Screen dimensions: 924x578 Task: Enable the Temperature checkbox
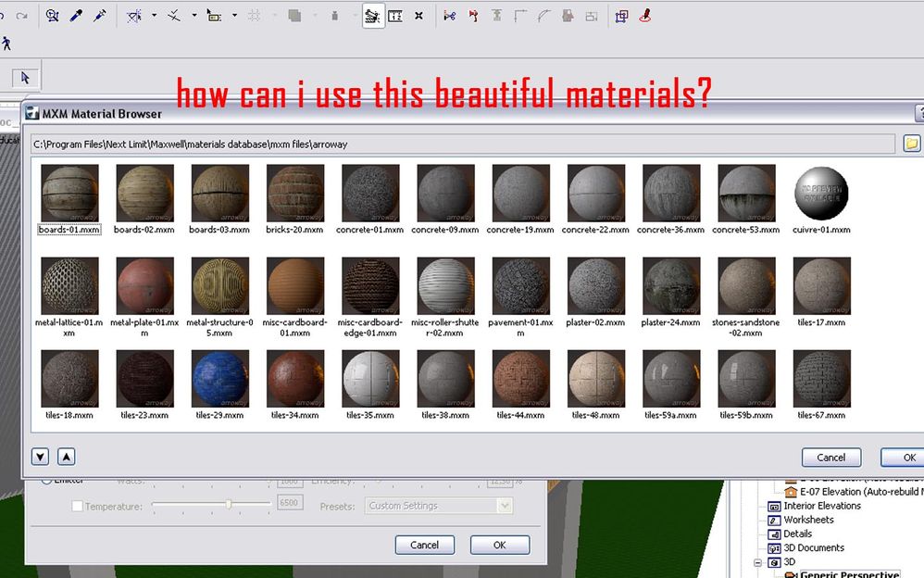click(78, 507)
